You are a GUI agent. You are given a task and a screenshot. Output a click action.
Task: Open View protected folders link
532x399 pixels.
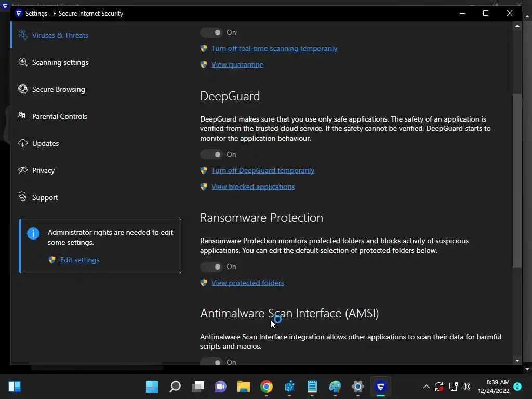click(x=248, y=283)
